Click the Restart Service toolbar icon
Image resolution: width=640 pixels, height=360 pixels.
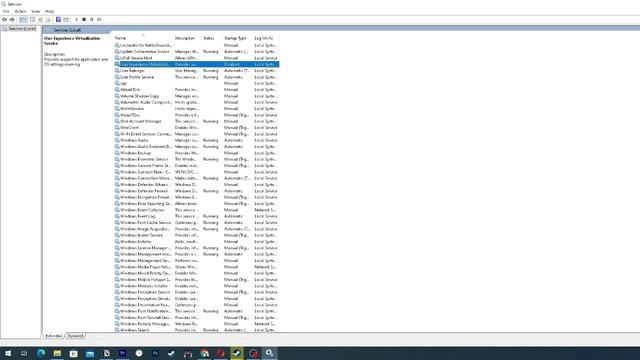(100, 20)
